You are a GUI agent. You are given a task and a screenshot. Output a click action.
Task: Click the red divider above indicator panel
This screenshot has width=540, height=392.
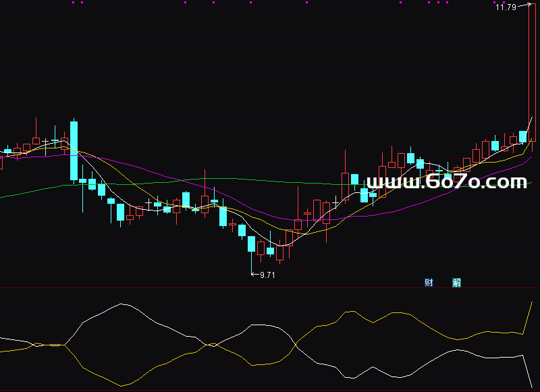point(270,288)
